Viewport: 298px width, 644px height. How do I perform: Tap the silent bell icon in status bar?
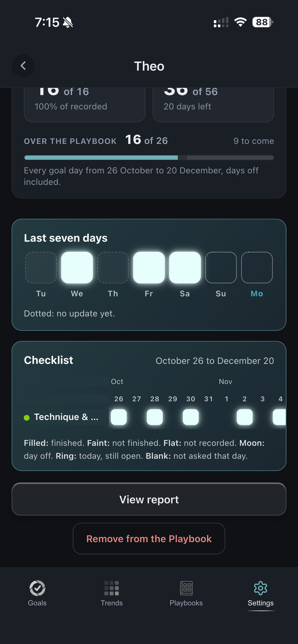[68, 22]
